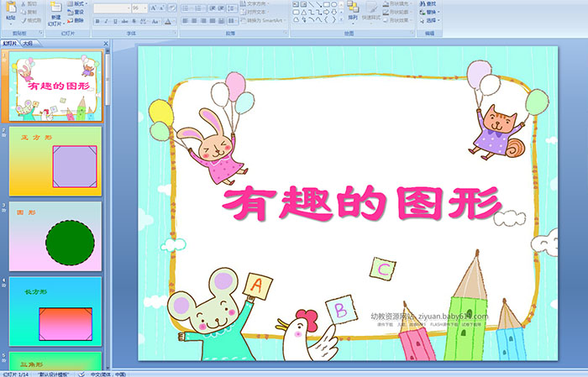Toggle Strikethrough (abc) formatting
Image resolution: width=588 pixels, height=377 pixels.
pyautogui.click(x=124, y=21)
